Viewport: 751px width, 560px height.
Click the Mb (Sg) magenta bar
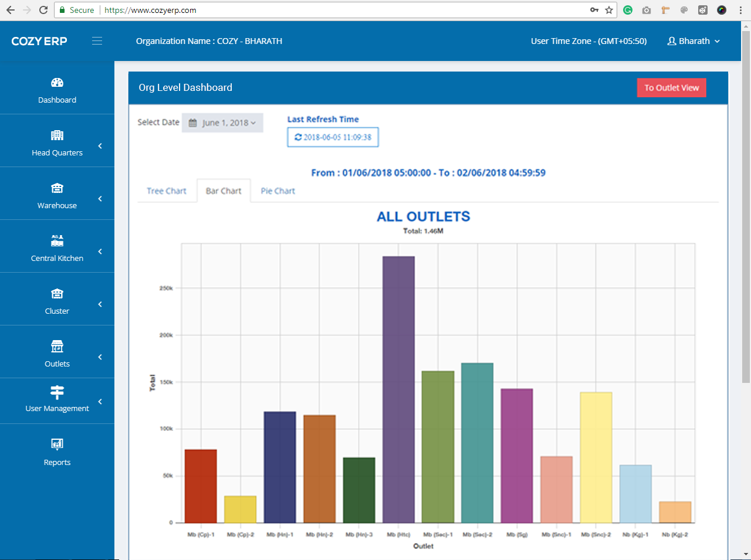(x=517, y=456)
